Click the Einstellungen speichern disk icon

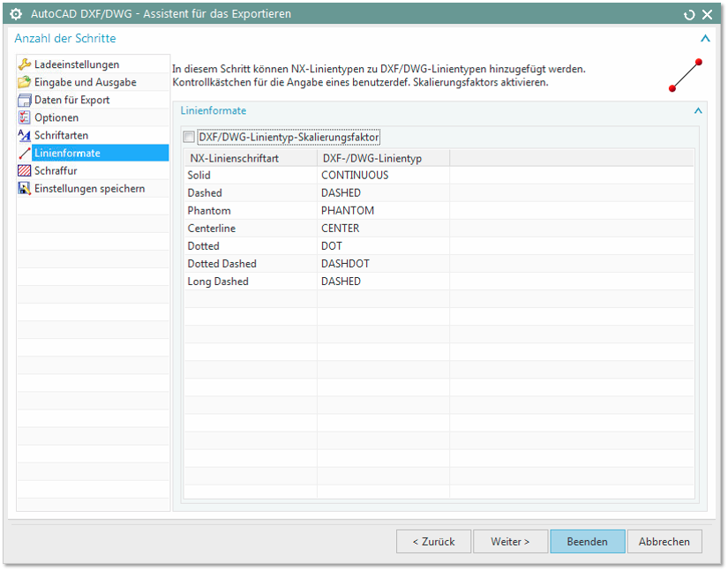tap(25, 188)
